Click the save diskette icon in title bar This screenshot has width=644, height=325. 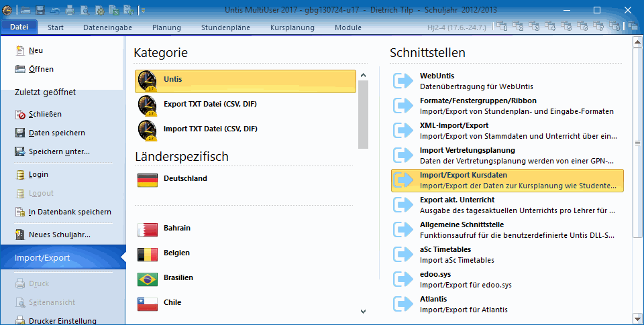40,10
